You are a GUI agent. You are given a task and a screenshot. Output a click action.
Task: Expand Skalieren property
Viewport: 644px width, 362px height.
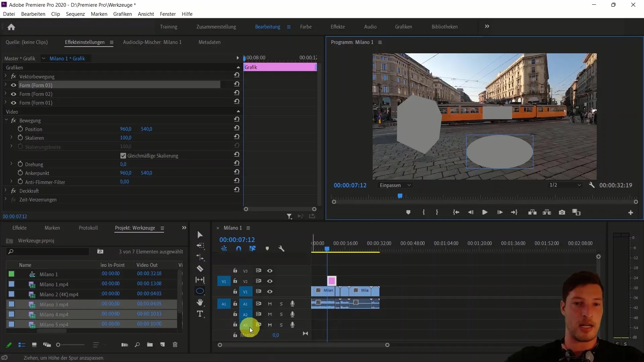pos(11,137)
